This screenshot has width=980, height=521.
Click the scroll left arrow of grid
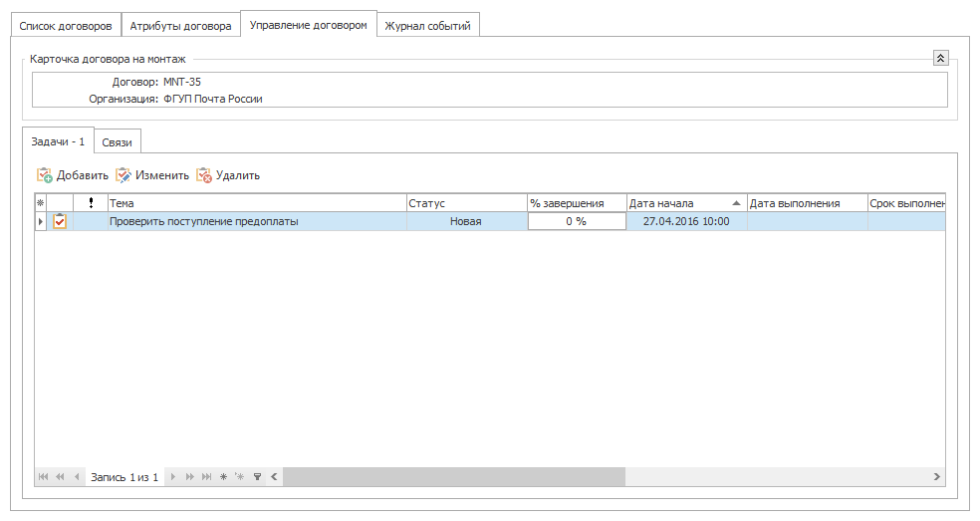click(x=274, y=476)
